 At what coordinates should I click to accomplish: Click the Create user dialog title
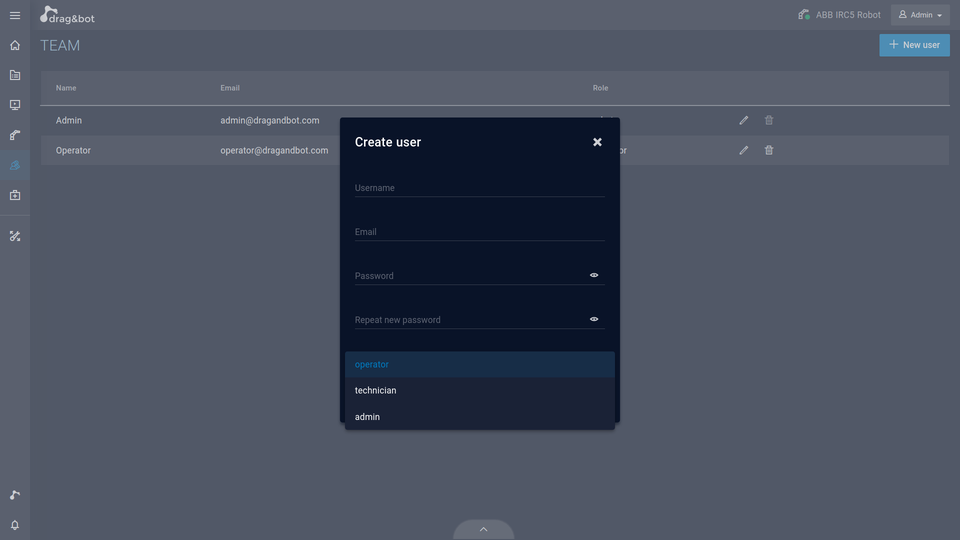[388, 142]
